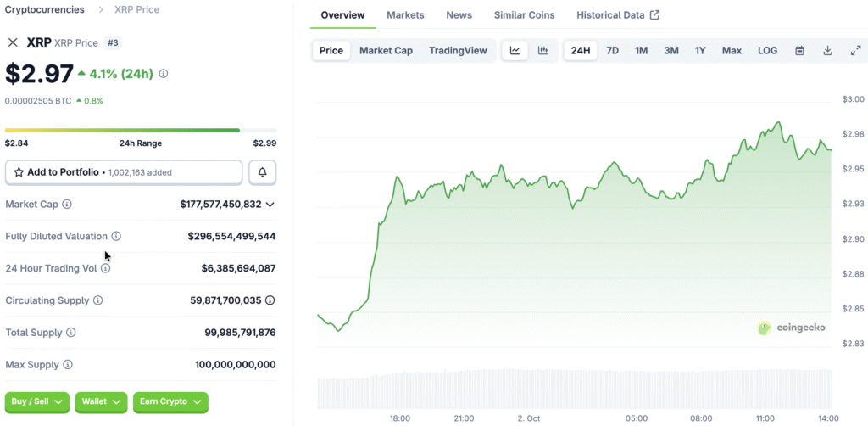Expand chart to fullscreen

point(855,51)
